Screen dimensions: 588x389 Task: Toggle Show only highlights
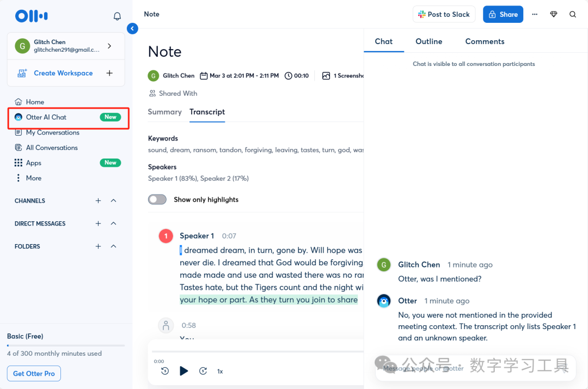tap(157, 199)
